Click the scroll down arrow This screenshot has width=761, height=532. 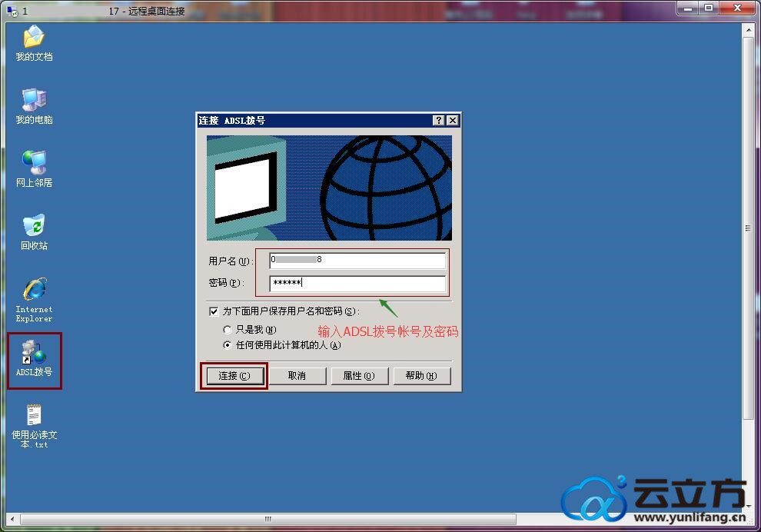748,507
